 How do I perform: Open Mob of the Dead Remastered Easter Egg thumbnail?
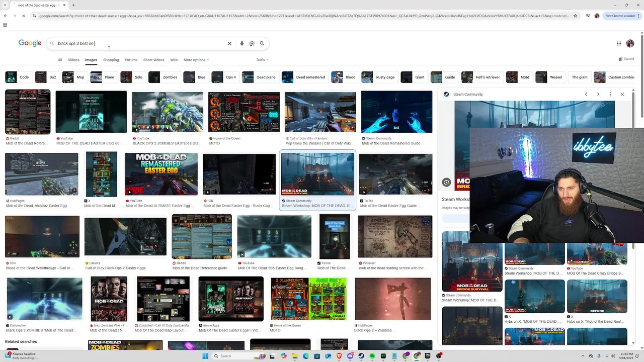[x=161, y=174]
